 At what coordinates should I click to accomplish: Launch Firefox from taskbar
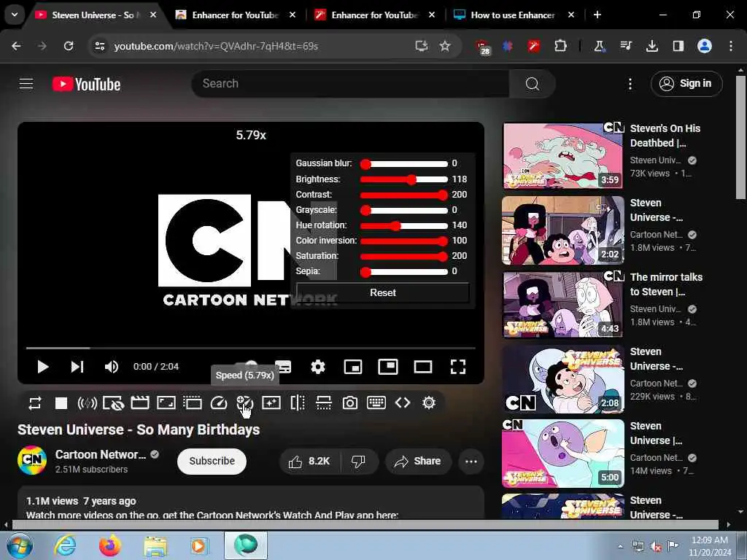(x=109, y=545)
